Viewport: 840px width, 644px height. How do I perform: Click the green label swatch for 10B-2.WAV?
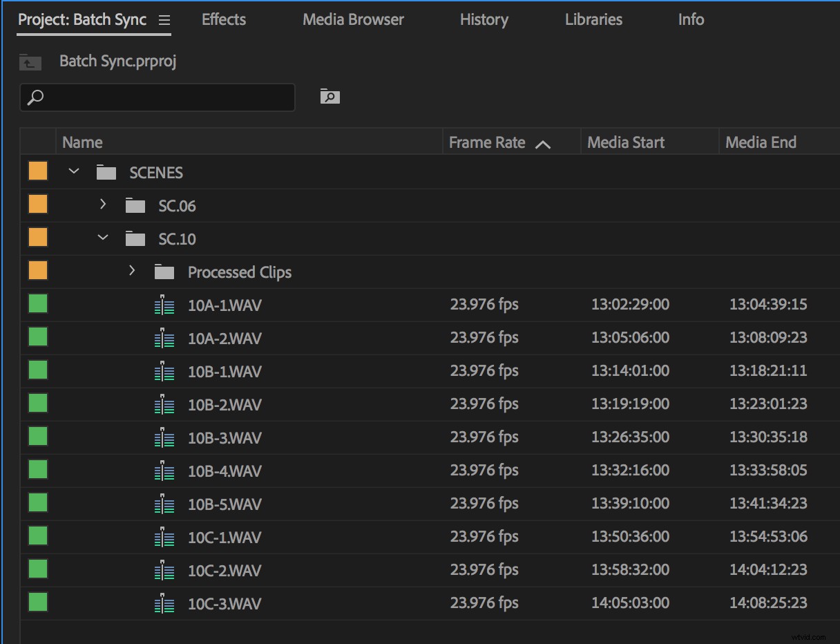coord(37,404)
